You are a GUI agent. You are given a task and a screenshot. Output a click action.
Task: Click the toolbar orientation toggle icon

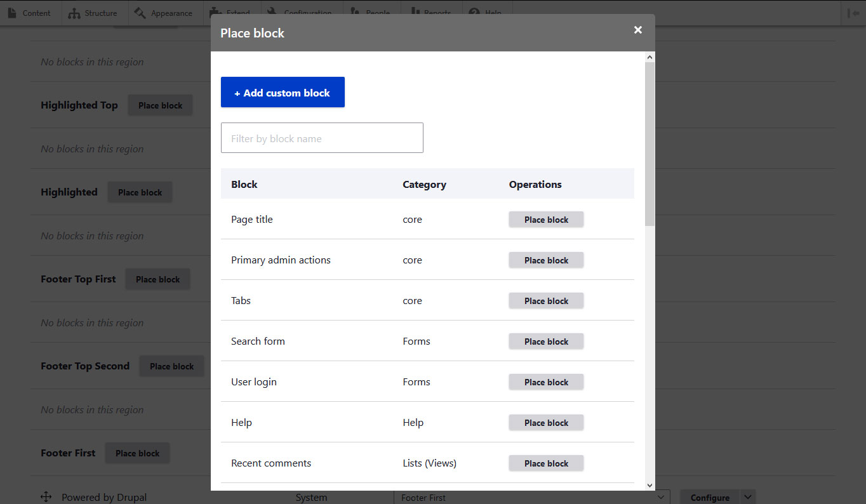[x=853, y=13]
